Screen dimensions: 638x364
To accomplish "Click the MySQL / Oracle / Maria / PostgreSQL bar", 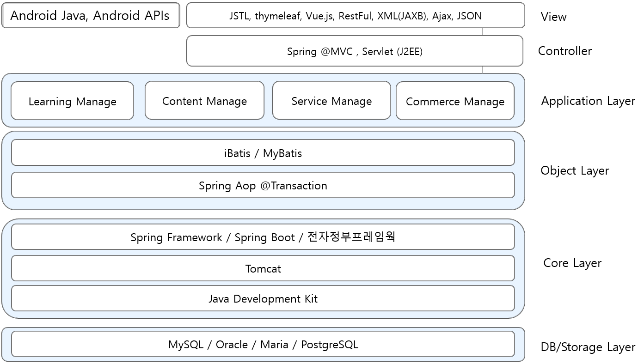I will (x=263, y=344).
